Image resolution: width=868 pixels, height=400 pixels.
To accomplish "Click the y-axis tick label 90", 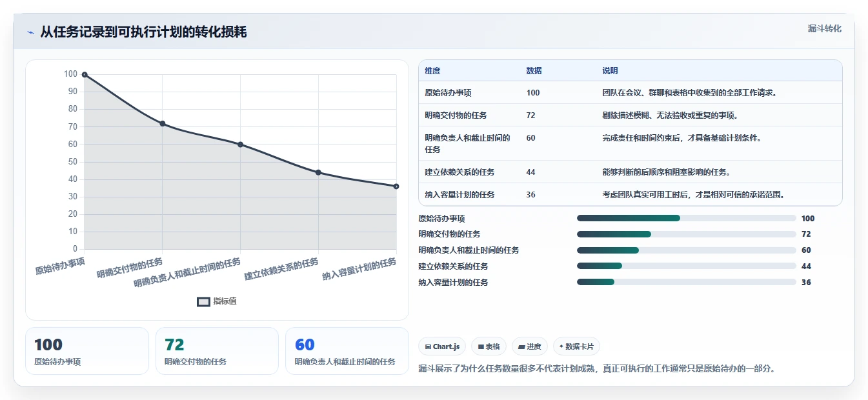I will click(72, 92).
